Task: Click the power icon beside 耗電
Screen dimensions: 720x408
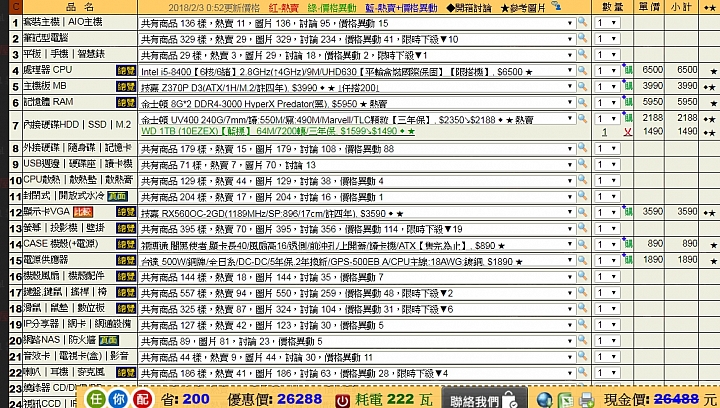Action: click(x=342, y=401)
